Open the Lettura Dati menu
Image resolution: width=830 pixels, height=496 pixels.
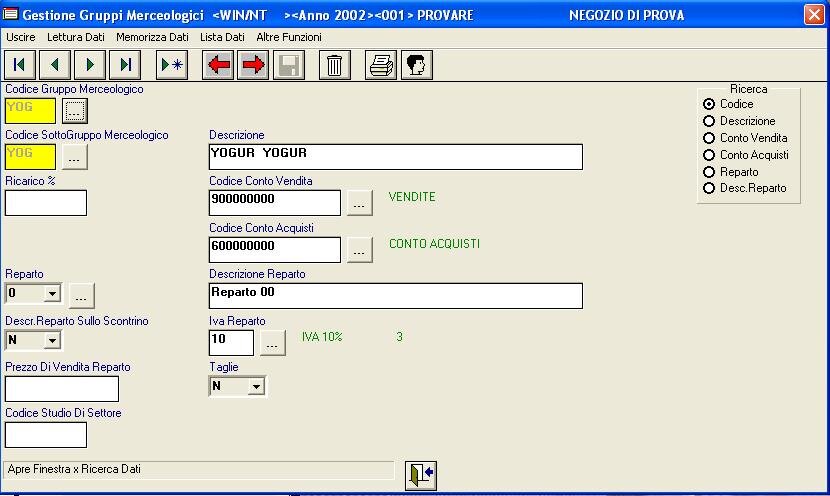75,37
